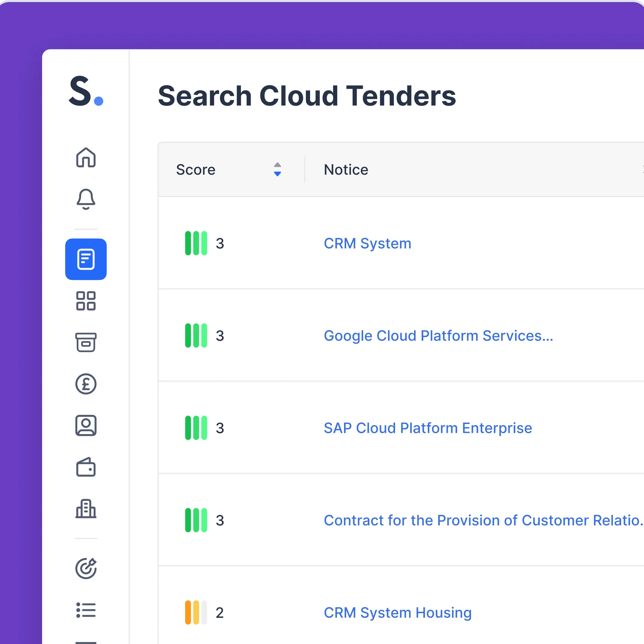644x644 pixels.
Task: Open the CRM System notice link
Action: pyautogui.click(x=367, y=243)
